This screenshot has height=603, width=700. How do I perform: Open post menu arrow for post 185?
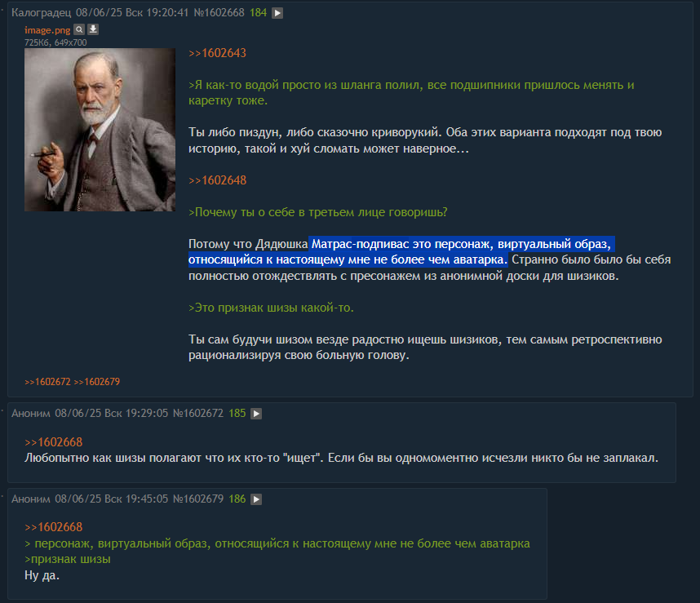point(256,414)
